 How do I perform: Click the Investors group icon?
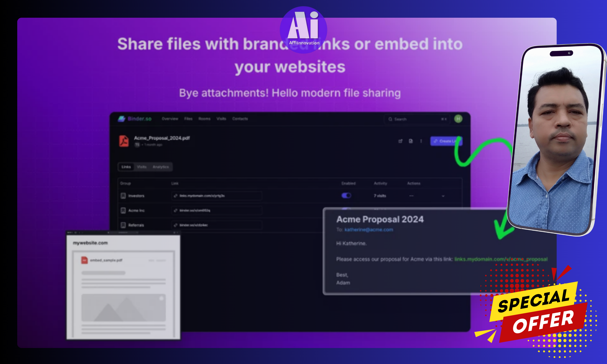coord(123,196)
